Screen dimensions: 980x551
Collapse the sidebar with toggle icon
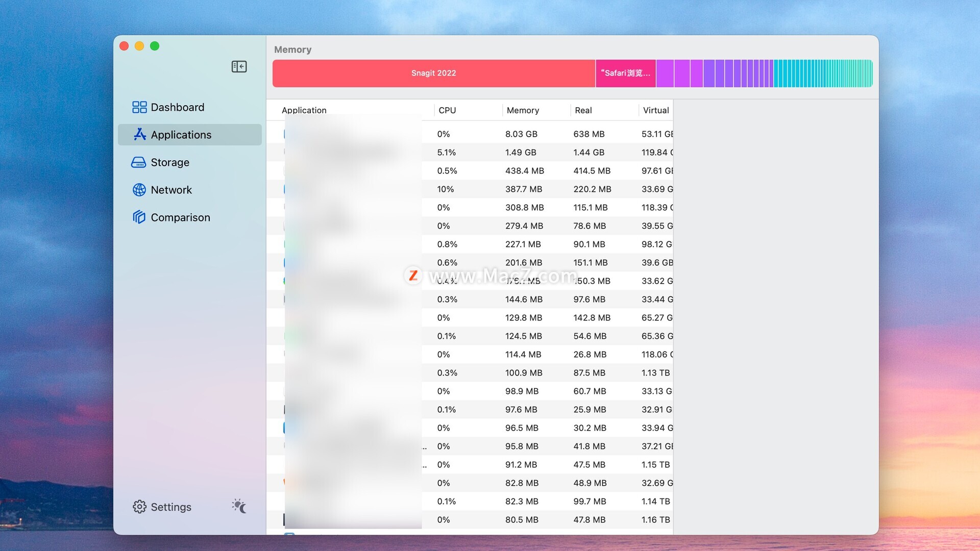click(239, 67)
